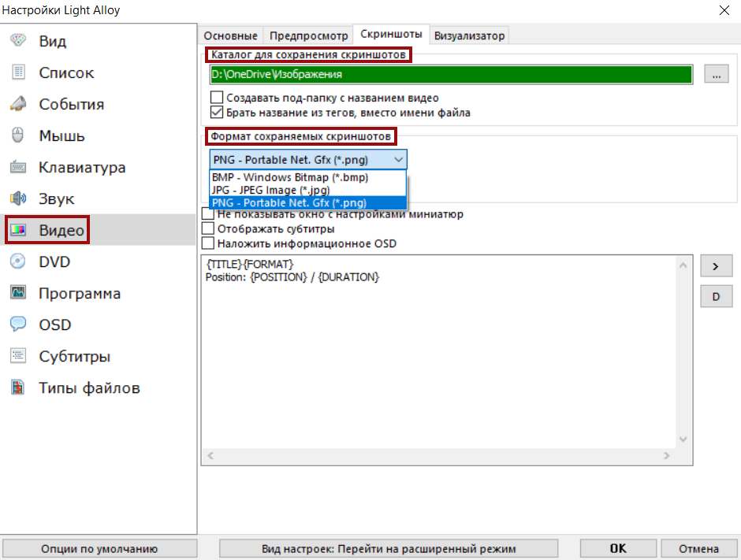Show the OSD settings section
Image resolution: width=741 pixels, height=560 pixels.
coord(98,325)
